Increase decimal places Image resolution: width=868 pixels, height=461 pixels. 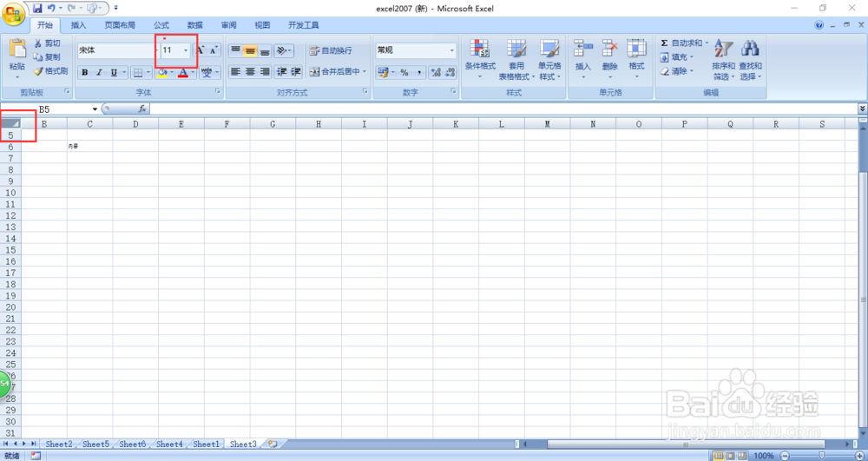pyautogui.click(x=436, y=73)
